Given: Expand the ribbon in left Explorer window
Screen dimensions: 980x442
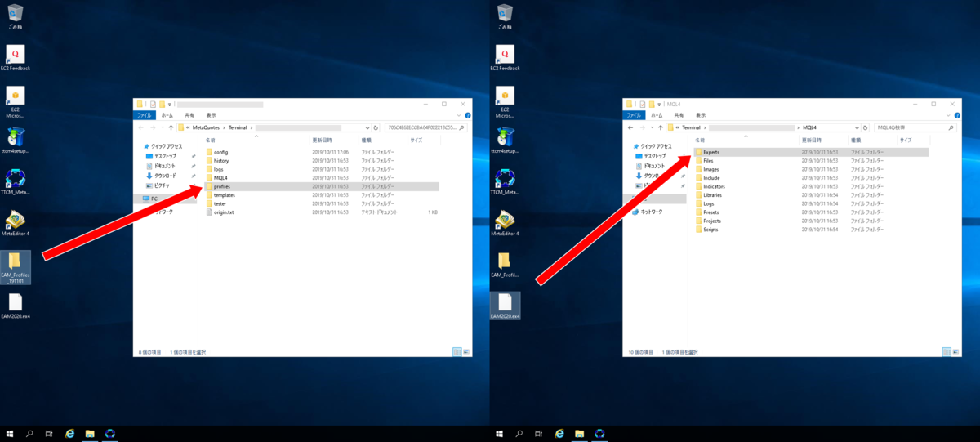Looking at the screenshot, I should (x=459, y=116).
